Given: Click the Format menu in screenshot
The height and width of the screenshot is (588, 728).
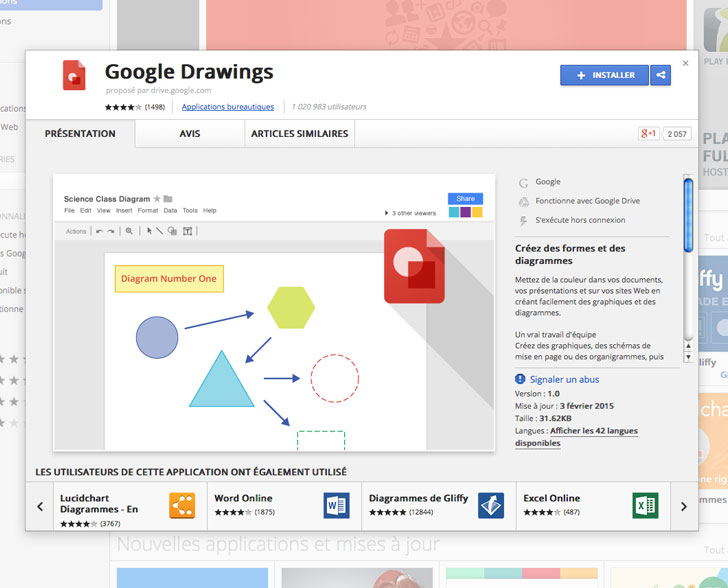Looking at the screenshot, I should 148,210.
